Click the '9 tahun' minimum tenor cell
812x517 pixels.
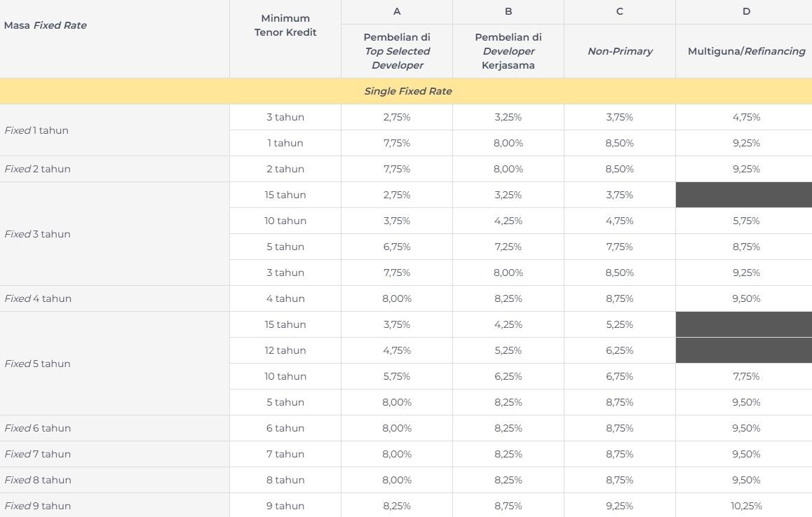tap(285, 506)
